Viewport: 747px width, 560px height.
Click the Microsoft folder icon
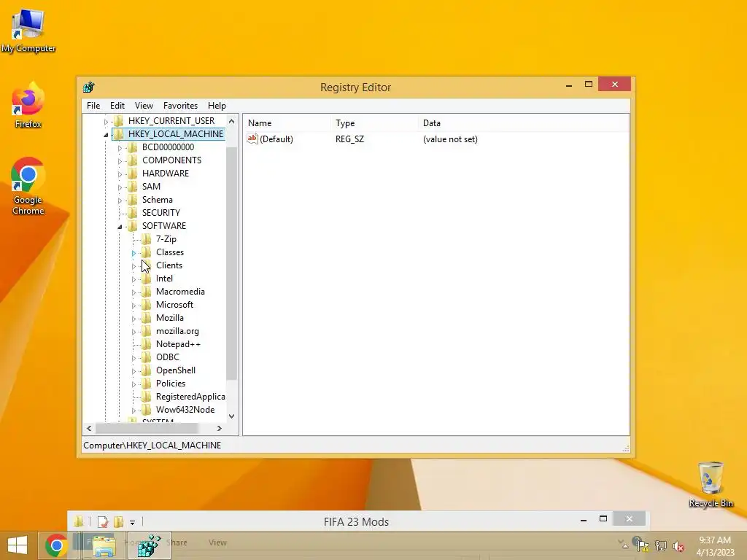(147, 304)
